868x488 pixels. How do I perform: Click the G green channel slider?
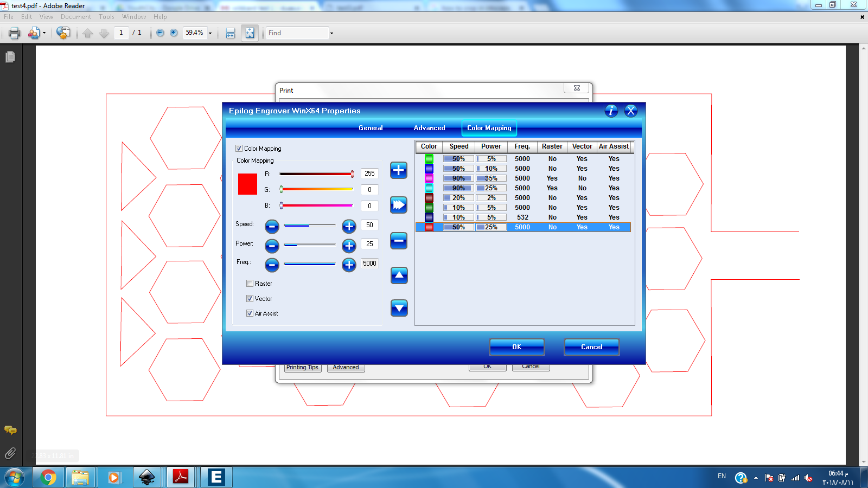coord(317,189)
